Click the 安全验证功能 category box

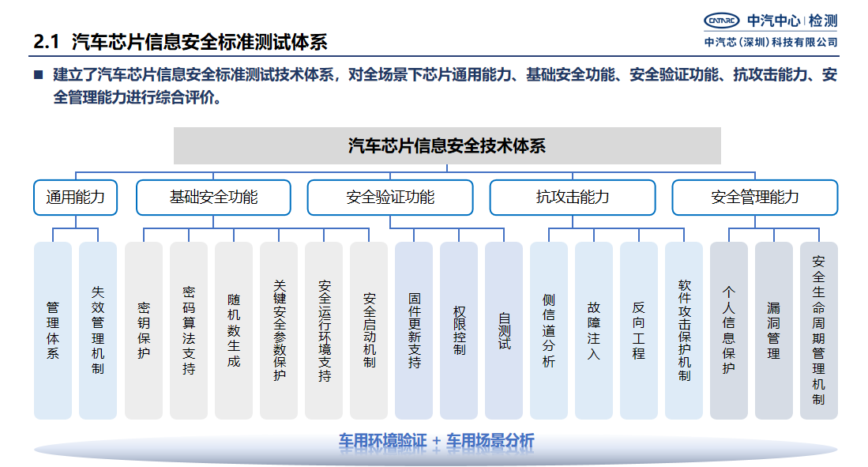(390, 198)
